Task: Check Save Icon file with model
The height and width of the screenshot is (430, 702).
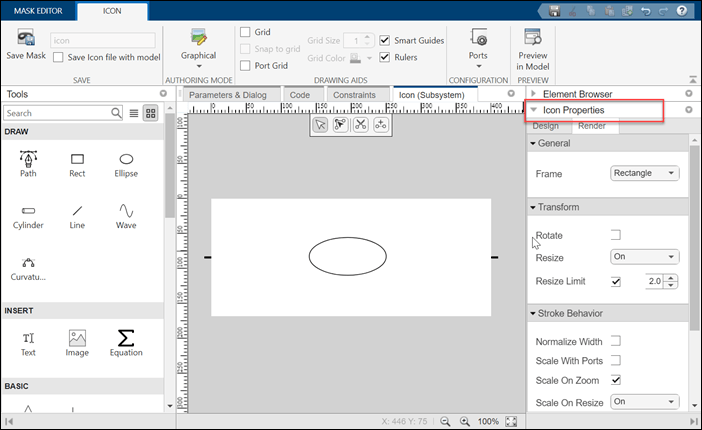Action: click(x=58, y=57)
